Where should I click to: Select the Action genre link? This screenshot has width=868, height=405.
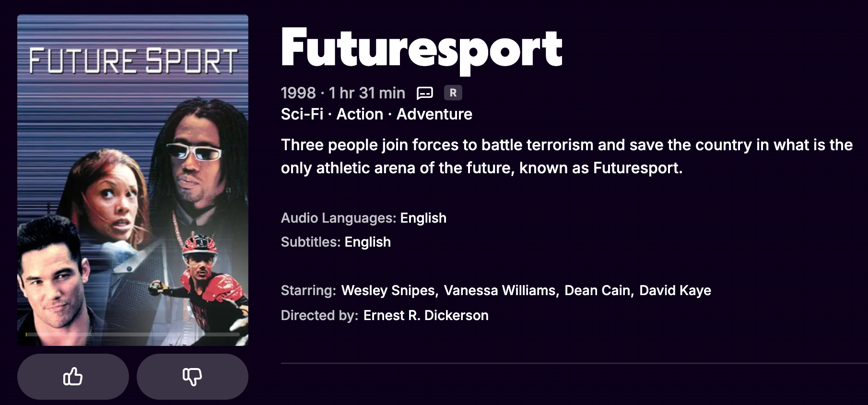(x=360, y=114)
